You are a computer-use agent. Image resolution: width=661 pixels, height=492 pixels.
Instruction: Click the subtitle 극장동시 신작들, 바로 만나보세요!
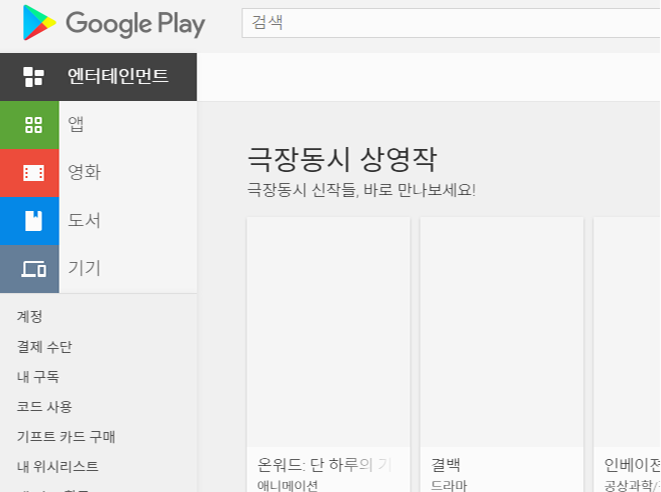tap(361, 190)
